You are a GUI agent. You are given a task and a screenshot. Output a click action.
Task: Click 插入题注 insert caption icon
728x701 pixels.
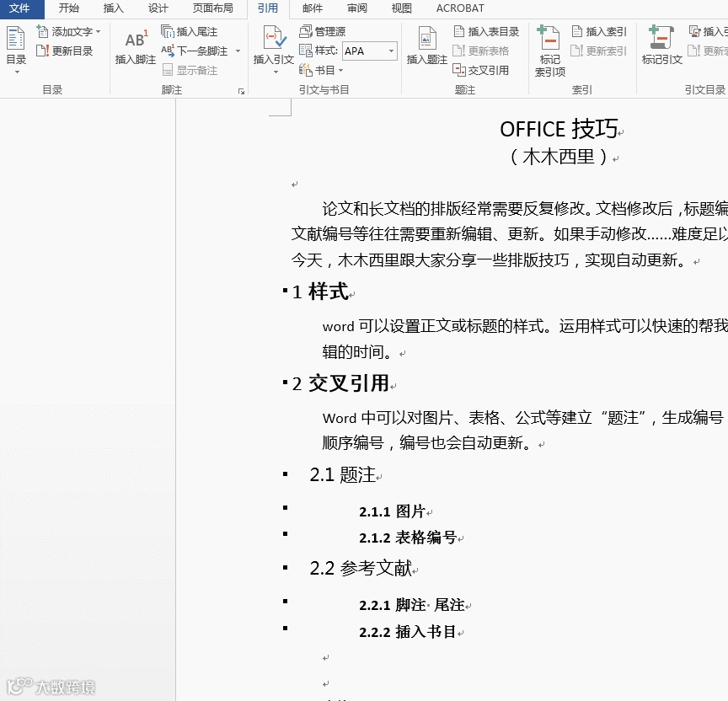click(427, 38)
